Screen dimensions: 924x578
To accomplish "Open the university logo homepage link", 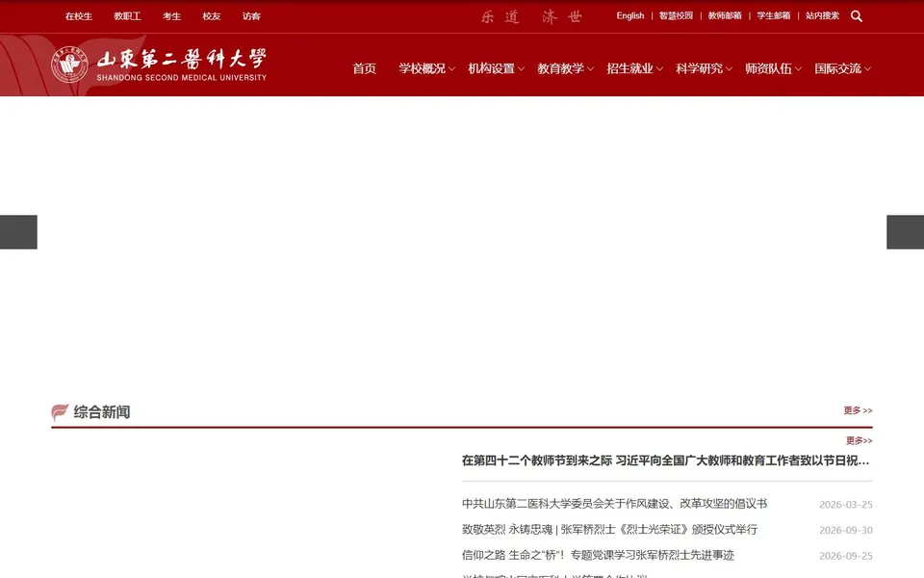I will pos(159,65).
